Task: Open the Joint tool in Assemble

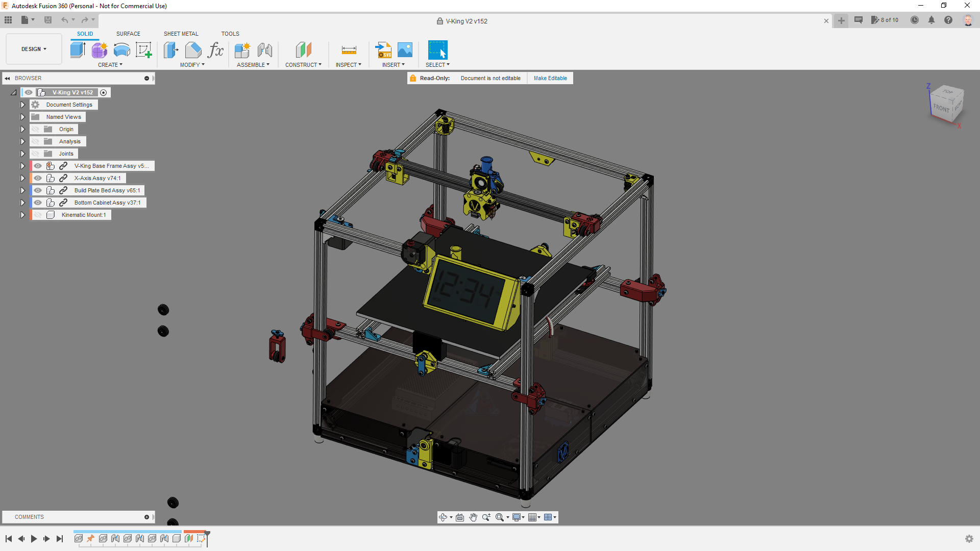Action: 264,50
